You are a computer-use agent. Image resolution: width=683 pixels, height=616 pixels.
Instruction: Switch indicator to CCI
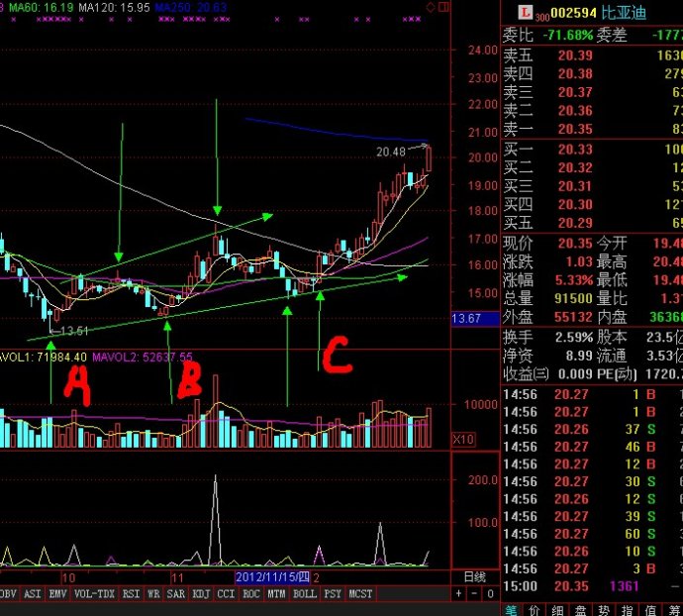(x=226, y=594)
